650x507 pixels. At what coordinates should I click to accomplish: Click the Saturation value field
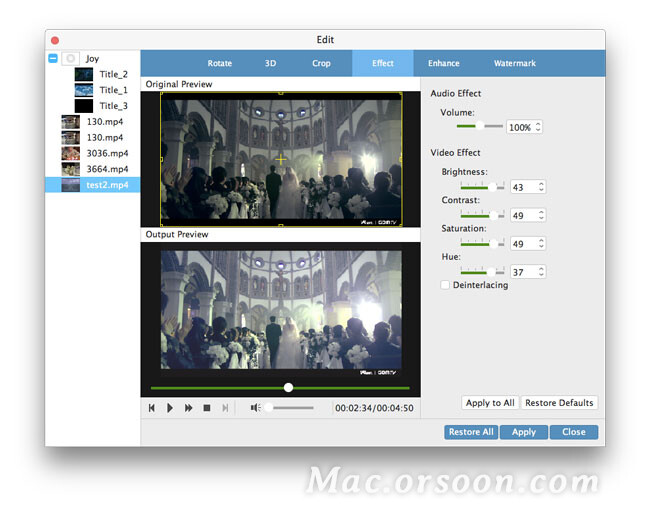coord(523,244)
